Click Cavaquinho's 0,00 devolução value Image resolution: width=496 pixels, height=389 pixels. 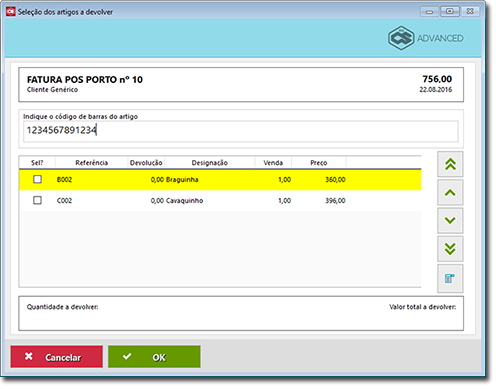click(157, 201)
